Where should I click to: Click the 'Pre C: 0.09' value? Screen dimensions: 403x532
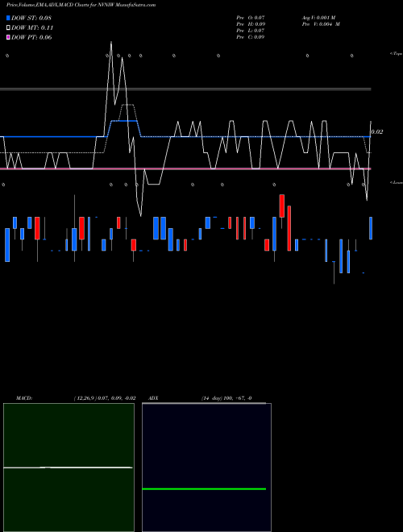click(x=251, y=37)
